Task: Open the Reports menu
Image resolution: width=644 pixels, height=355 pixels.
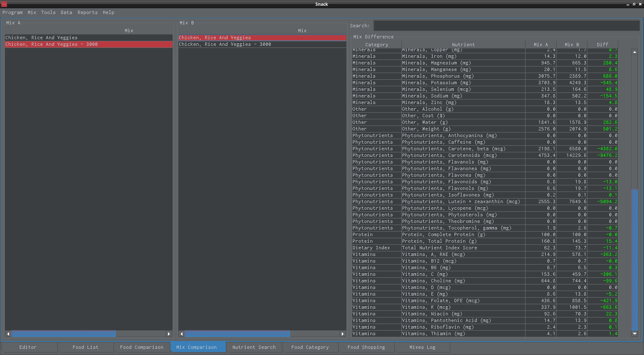Action: point(88,12)
